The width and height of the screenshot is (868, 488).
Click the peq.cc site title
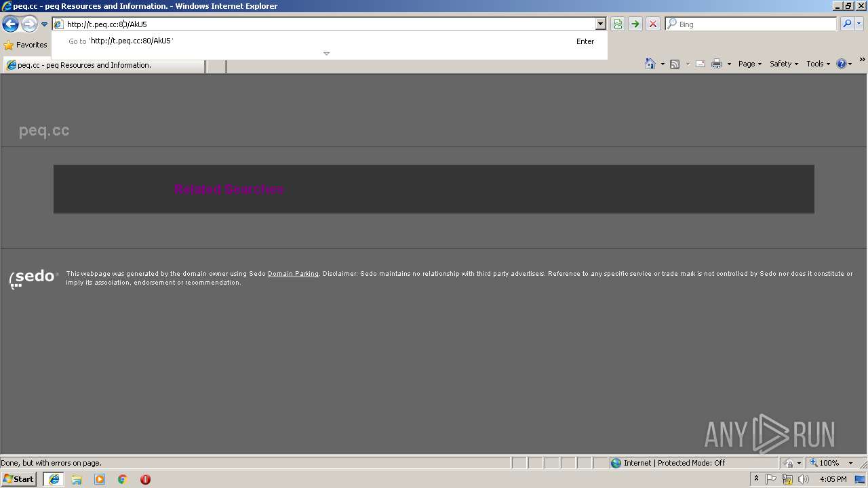pos(44,130)
